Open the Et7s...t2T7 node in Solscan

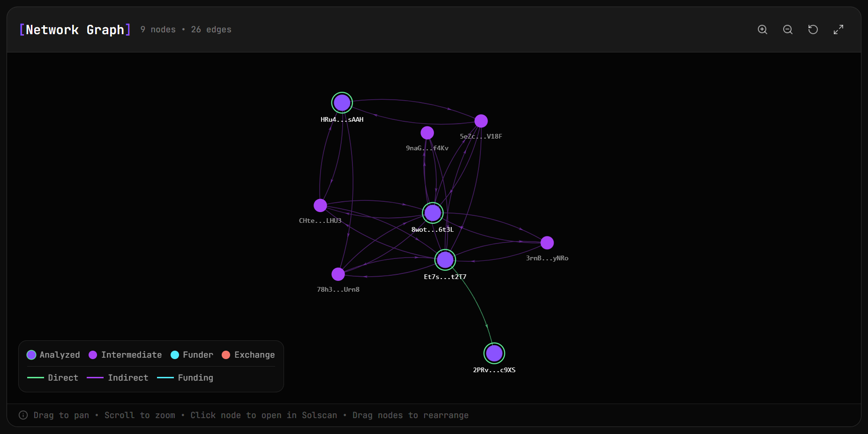(445, 260)
